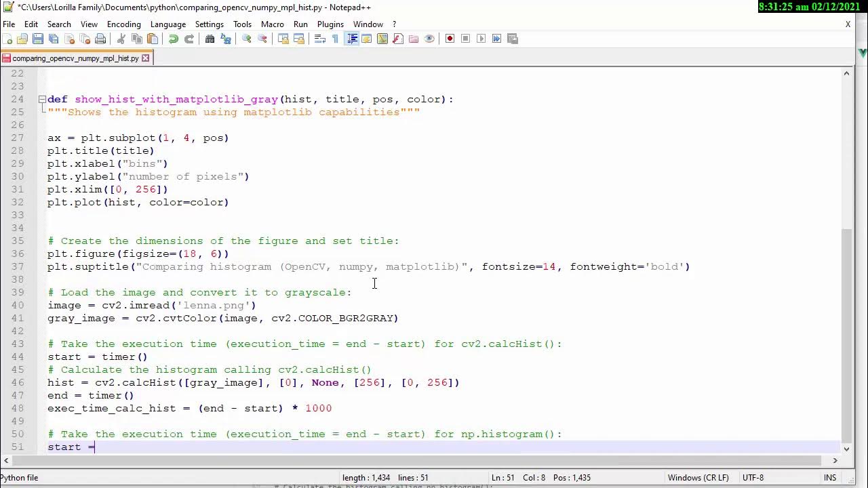Open the Window menu

(368, 24)
